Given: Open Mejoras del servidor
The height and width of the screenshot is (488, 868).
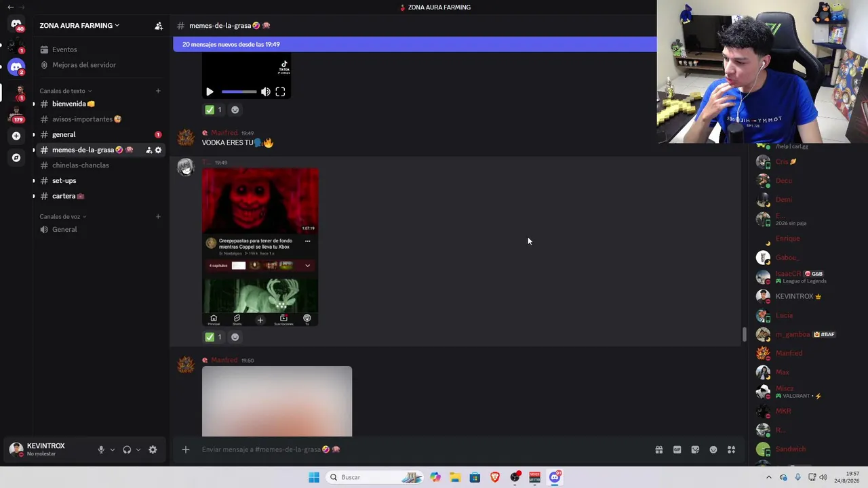Looking at the screenshot, I should pyautogui.click(x=100, y=65).
